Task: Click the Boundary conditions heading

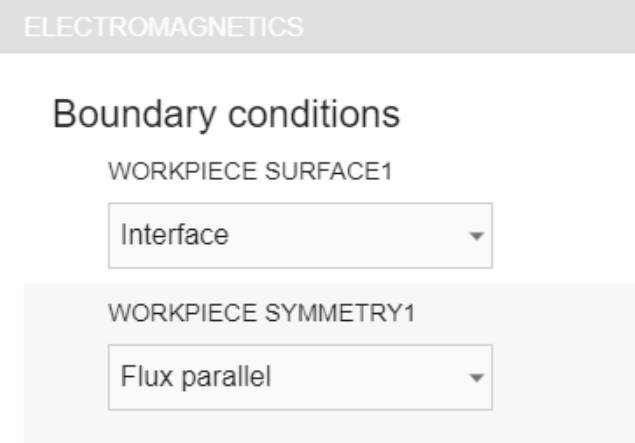Action: pyautogui.click(x=226, y=115)
